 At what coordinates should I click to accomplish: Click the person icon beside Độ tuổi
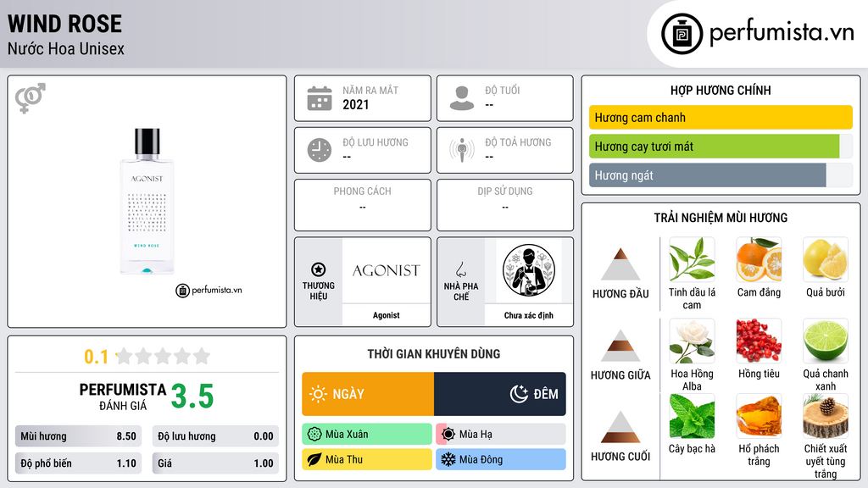click(462, 98)
